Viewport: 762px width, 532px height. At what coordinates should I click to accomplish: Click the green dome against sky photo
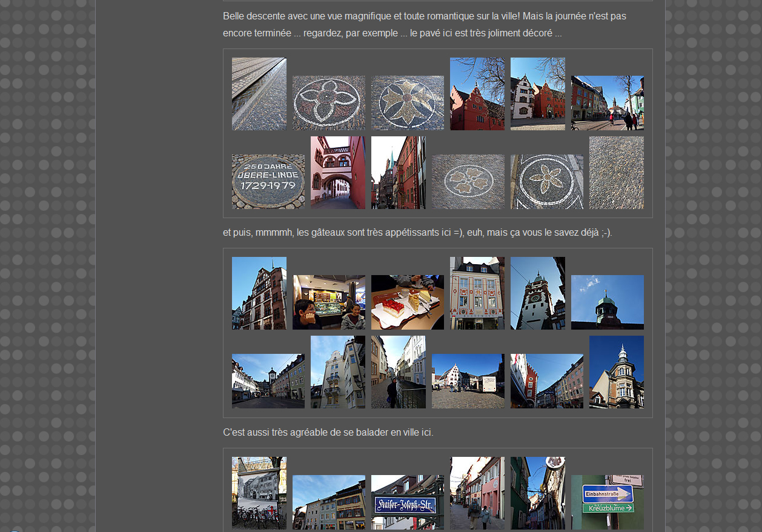tap(607, 302)
